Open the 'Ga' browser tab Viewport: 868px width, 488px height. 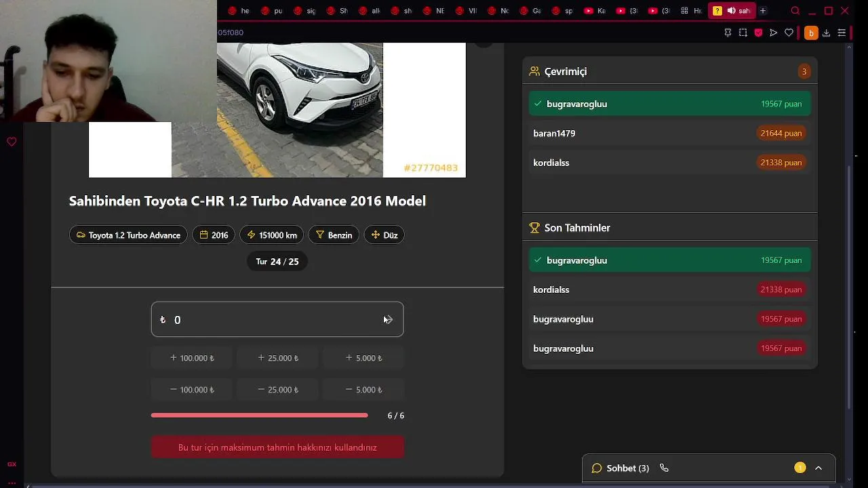pyautogui.click(x=531, y=11)
